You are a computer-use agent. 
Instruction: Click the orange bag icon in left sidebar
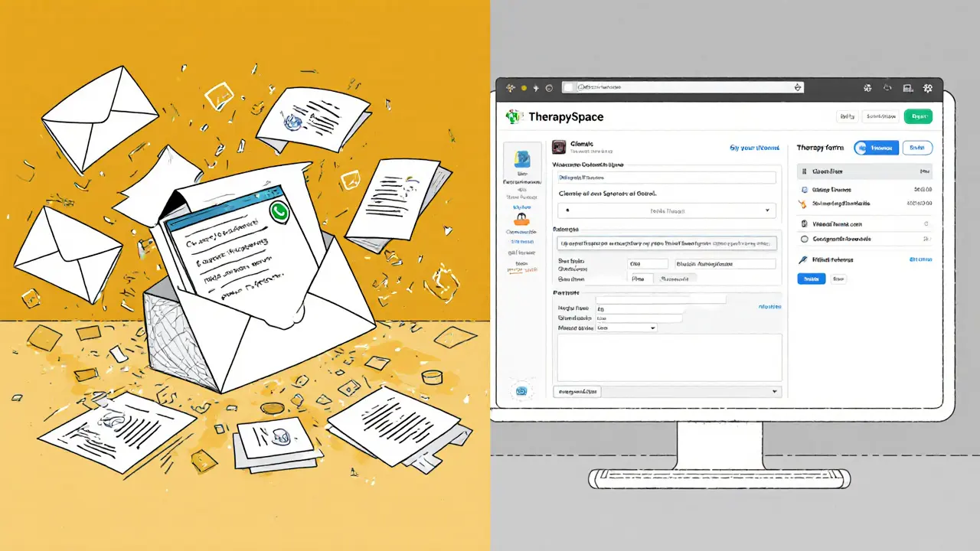coord(523,217)
